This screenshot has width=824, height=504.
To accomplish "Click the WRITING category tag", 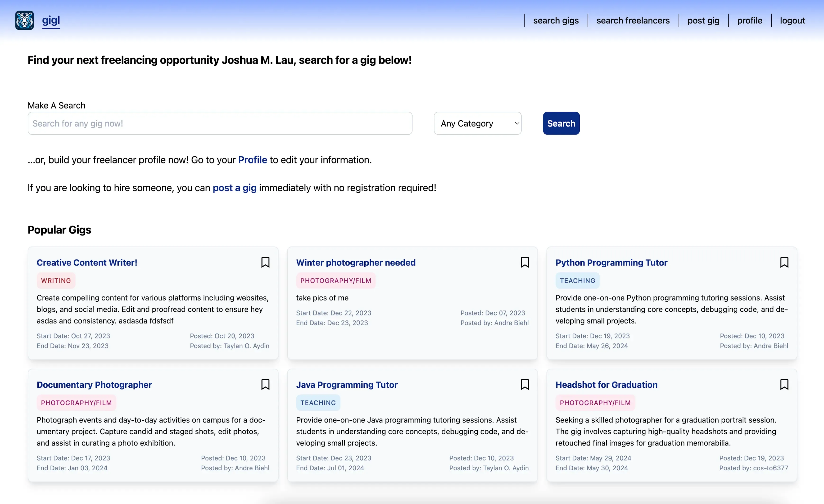I will click(x=56, y=280).
